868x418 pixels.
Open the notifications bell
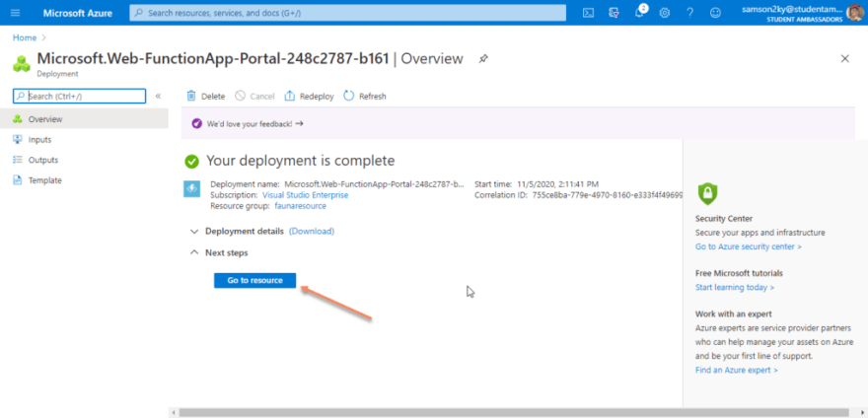[x=639, y=13]
